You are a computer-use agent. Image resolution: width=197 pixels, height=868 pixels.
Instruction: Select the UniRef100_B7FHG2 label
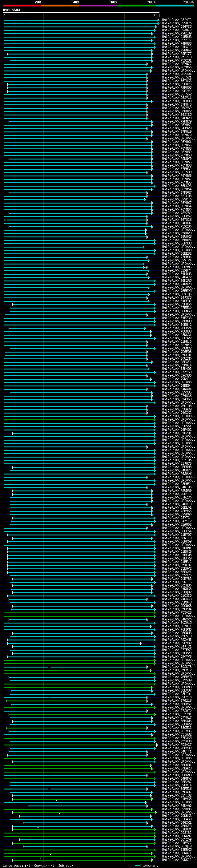177,169
